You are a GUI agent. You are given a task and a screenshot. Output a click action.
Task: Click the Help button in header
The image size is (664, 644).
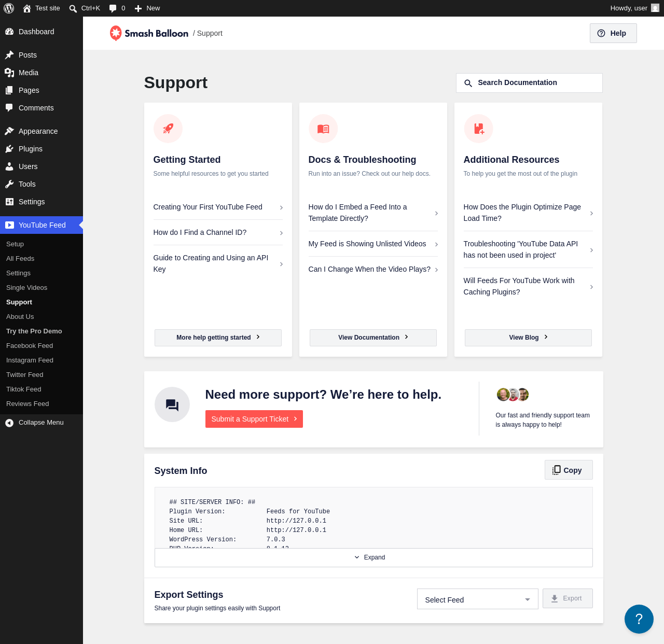click(613, 33)
